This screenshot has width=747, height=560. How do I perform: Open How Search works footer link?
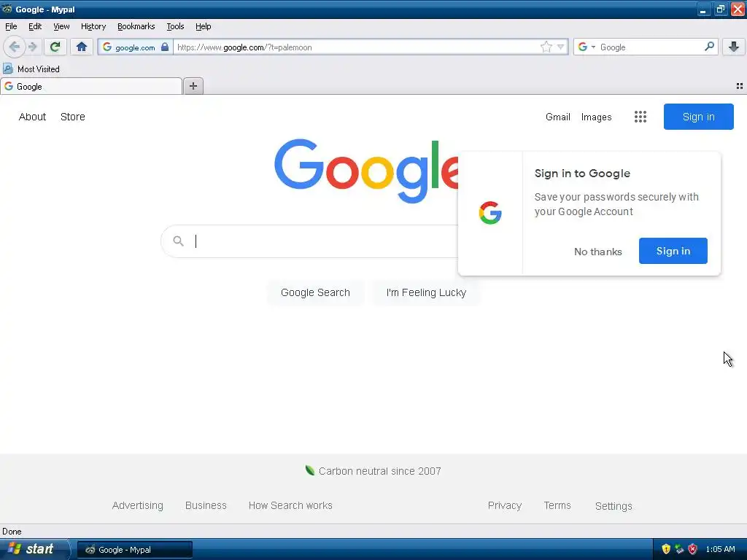tap(290, 505)
